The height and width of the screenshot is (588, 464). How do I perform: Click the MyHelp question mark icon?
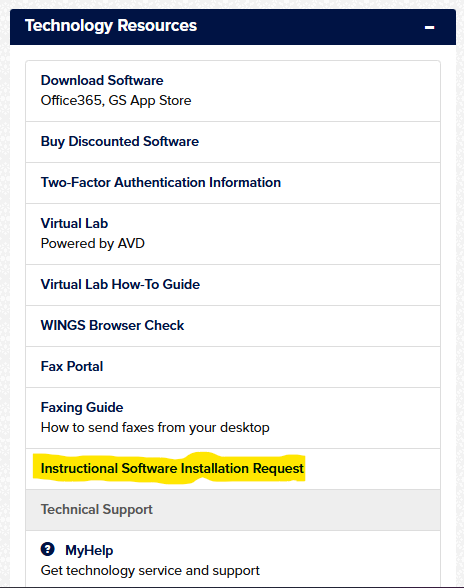click(48, 549)
